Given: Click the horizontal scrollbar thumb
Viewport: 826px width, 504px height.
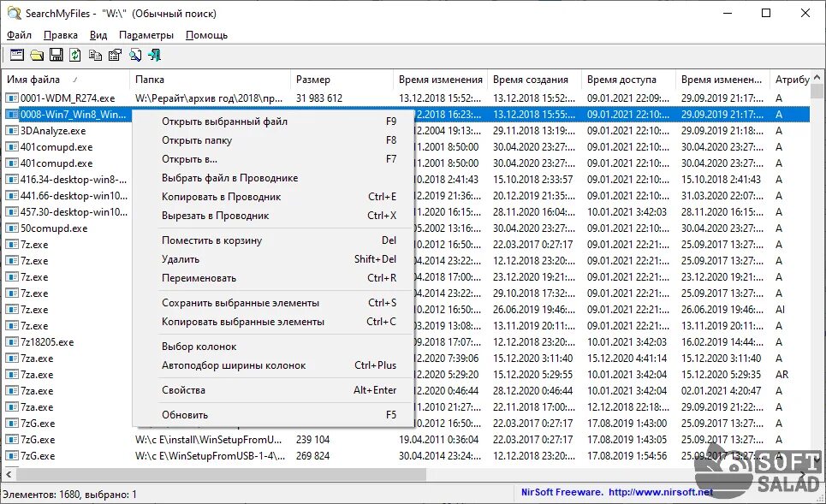Looking at the screenshot, I should coord(221,475).
